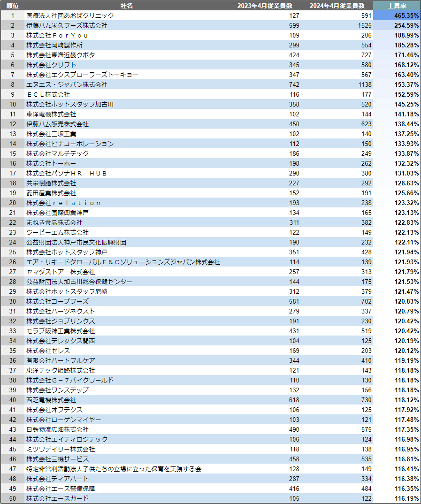Select 株式会社エイティロジテック
This screenshot has width=421, height=504.
tap(67, 439)
